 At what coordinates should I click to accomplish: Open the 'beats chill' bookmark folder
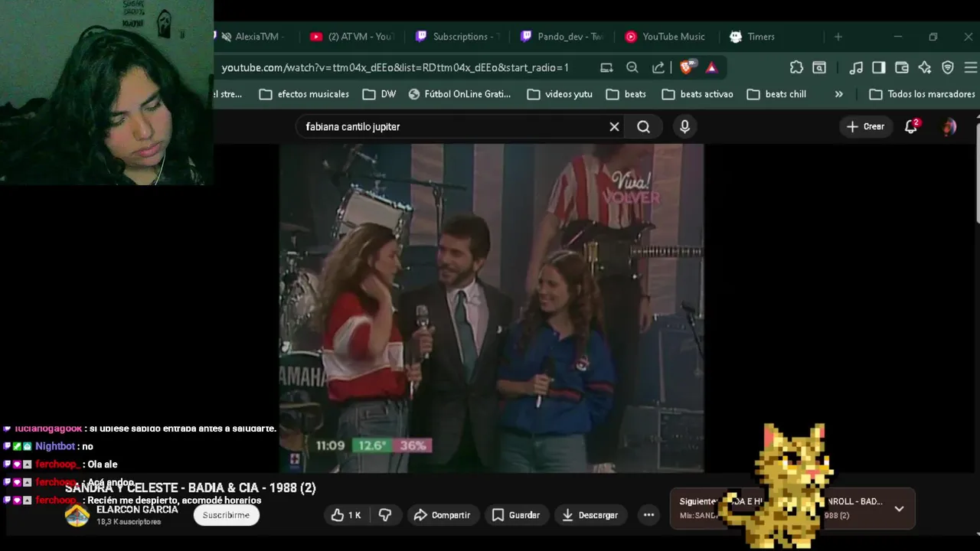(x=776, y=94)
